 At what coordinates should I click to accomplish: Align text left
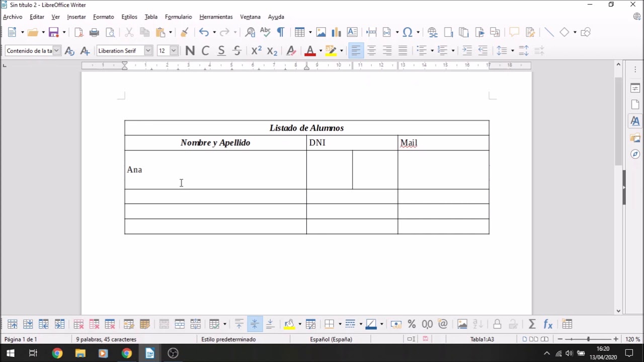pos(356,51)
